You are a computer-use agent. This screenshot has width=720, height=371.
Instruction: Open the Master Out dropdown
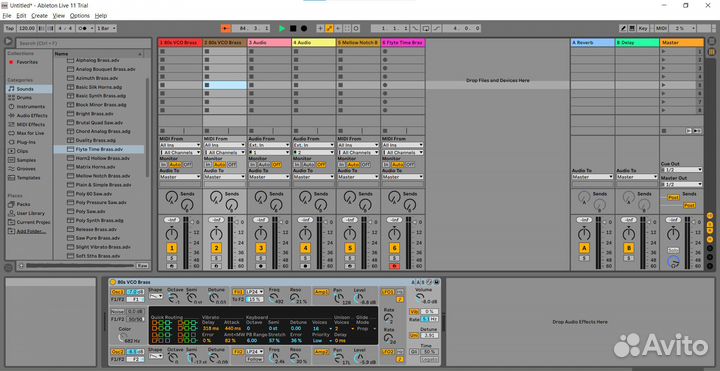pyautogui.click(x=681, y=184)
